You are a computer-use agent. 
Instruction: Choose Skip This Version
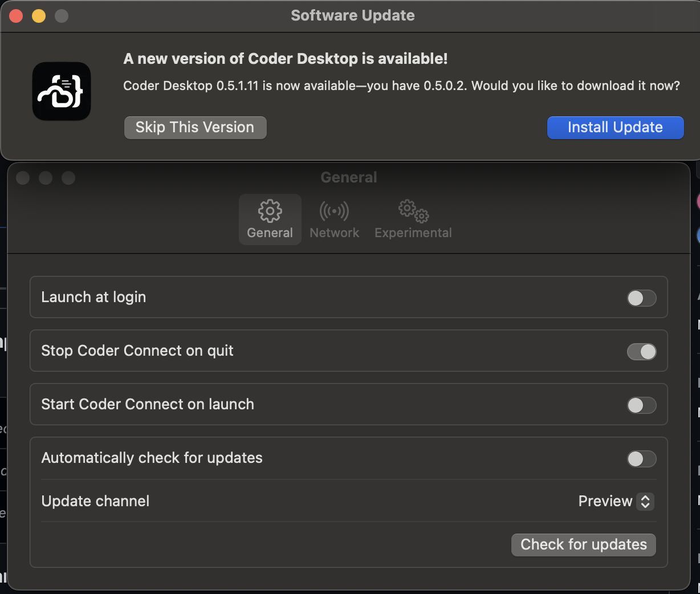(195, 127)
